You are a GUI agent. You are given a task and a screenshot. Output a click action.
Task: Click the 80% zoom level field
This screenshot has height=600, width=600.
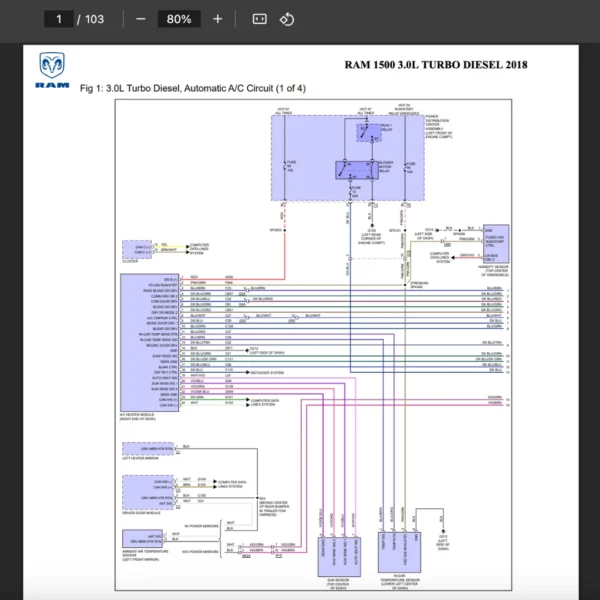click(x=179, y=19)
